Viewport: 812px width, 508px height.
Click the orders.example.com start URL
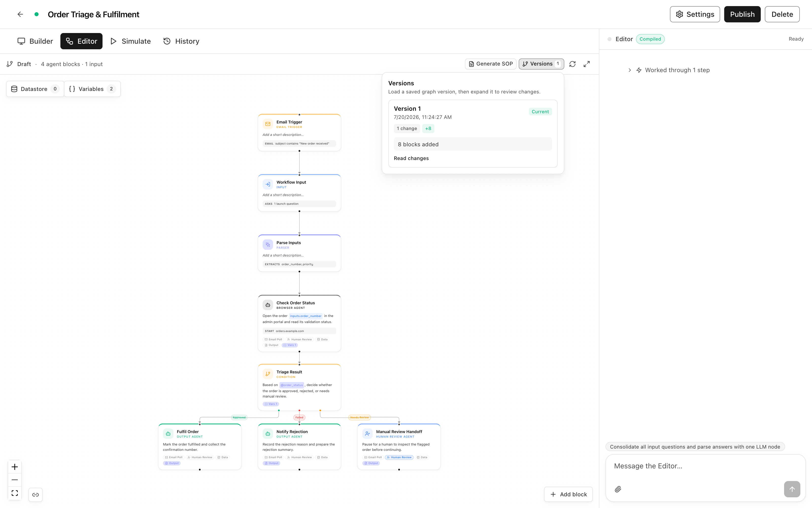pos(290,331)
